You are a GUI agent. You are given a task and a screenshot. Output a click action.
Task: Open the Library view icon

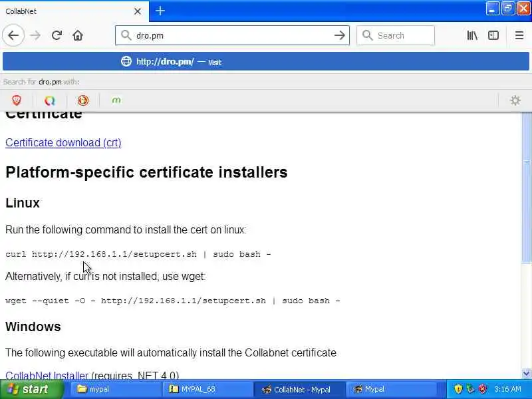pyautogui.click(x=472, y=35)
